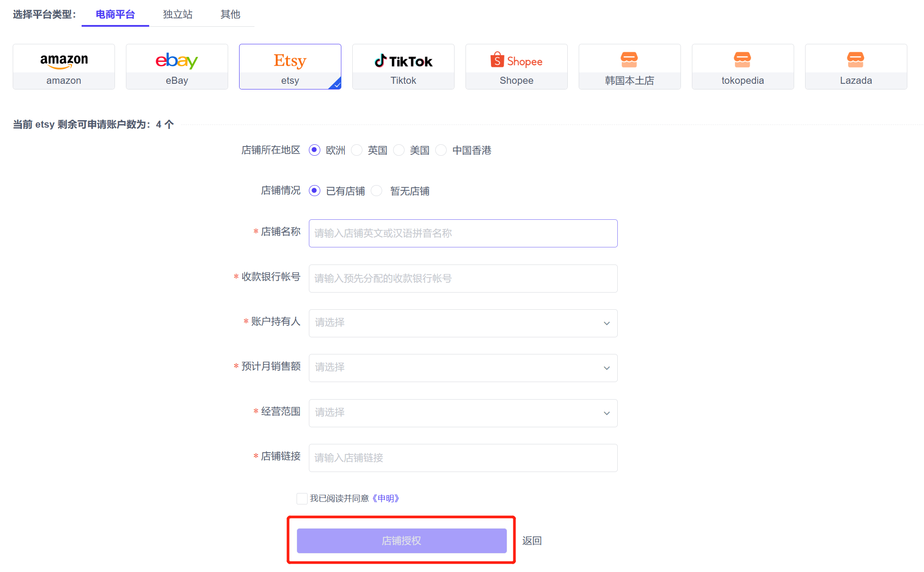Switch to the 独立站 tab
Viewport: 924px width, 572px height.
coord(178,14)
